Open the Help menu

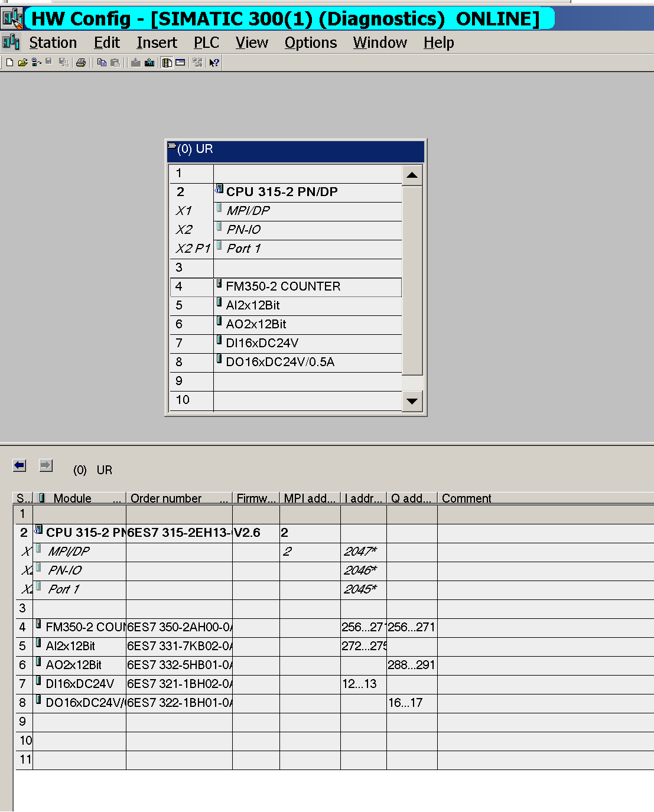(439, 43)
